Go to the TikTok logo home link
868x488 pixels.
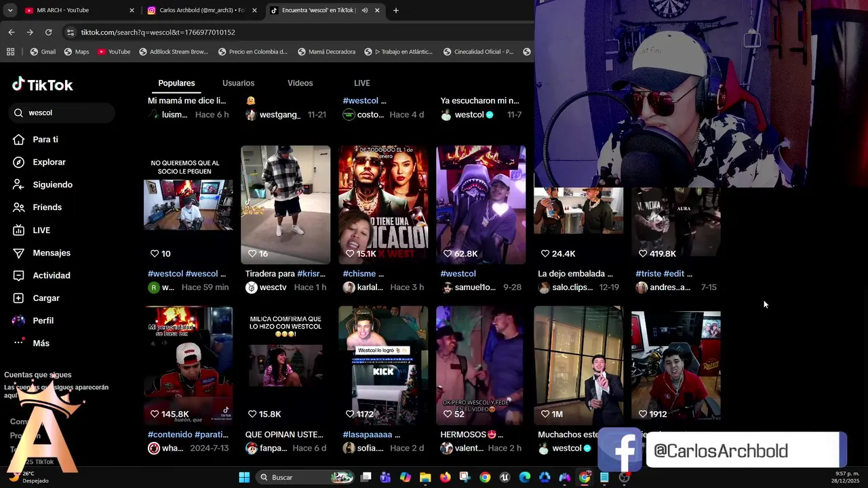point(42,85)
